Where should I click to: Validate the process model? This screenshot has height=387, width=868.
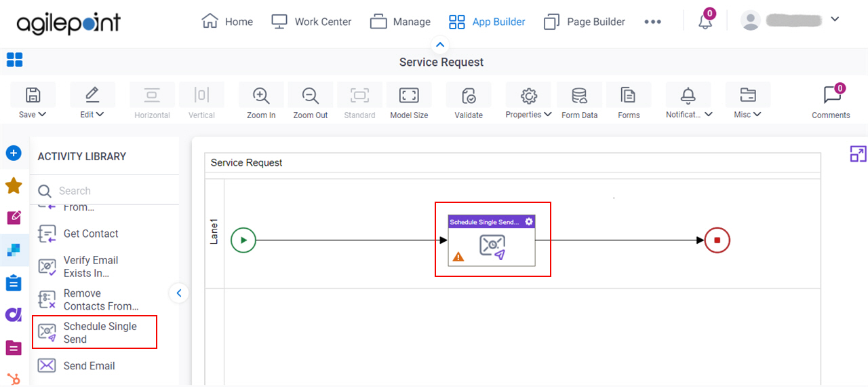coord(469,100)
